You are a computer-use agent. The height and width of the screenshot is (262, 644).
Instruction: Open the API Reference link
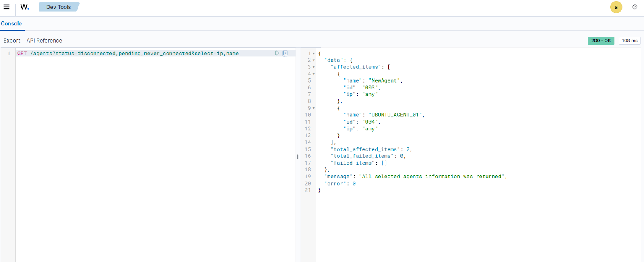click(x=44, y=41)
